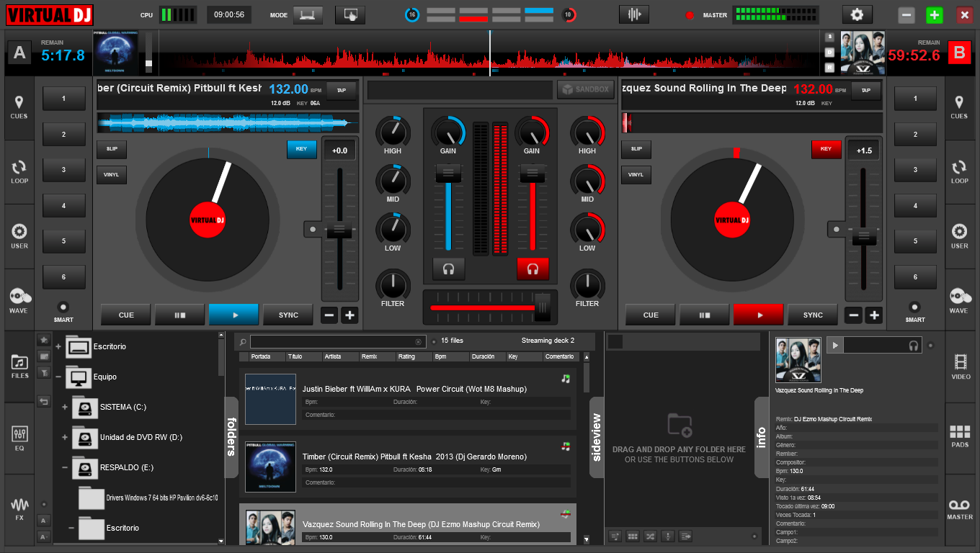Toggle SLIP mode on deck B
The width and height of the screenshot is (980, 553).
click(x=636, y=149)
